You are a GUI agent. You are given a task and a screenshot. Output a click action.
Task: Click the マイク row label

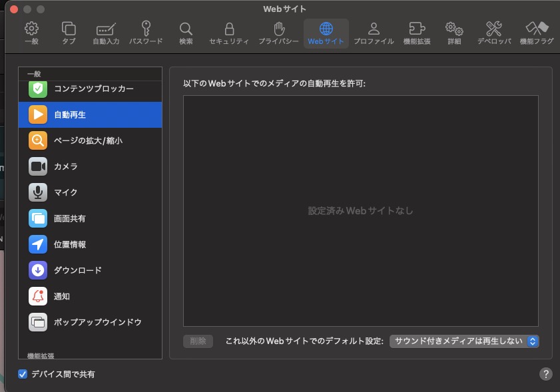click(x=66, y=192)
